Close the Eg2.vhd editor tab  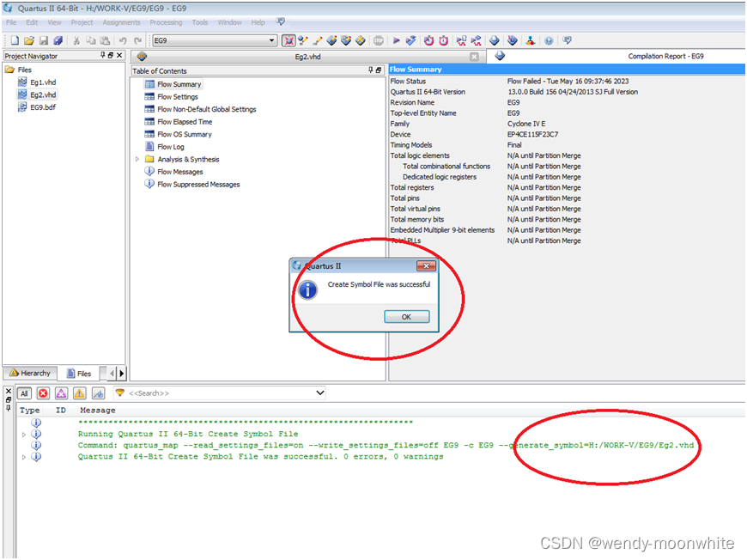474,57
